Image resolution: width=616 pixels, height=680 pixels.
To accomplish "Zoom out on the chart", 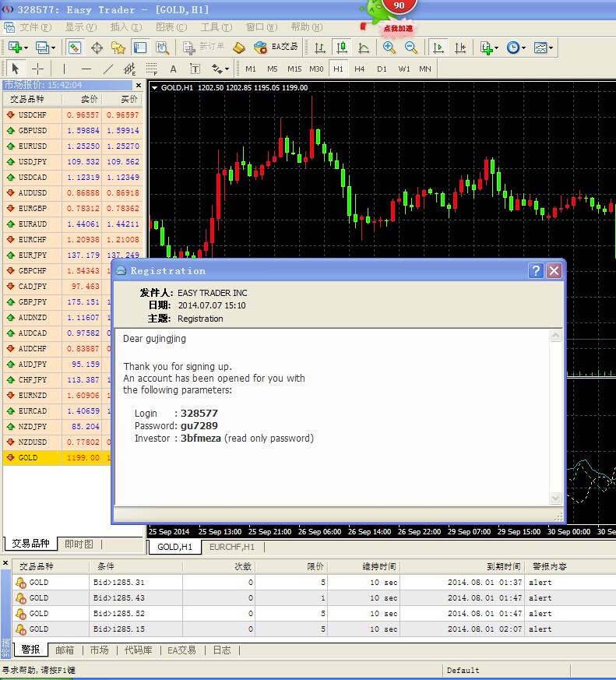I will click(x=411, y=48).
